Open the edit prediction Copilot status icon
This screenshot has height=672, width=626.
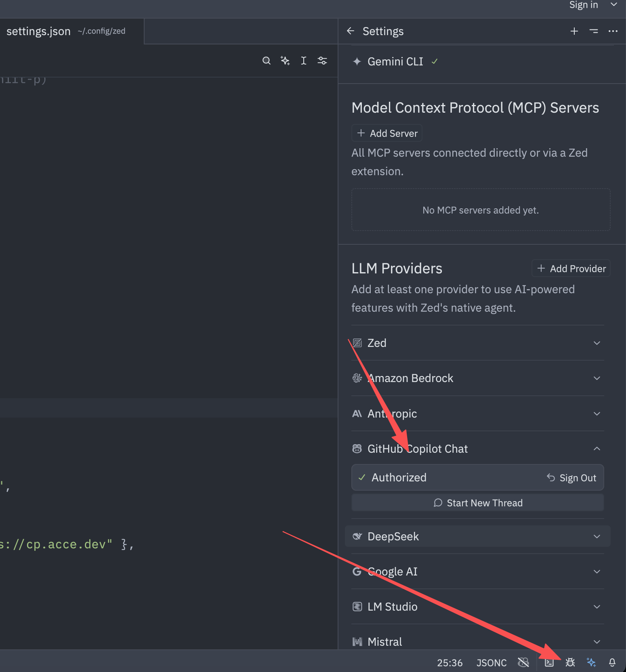(x=523, y=662)
